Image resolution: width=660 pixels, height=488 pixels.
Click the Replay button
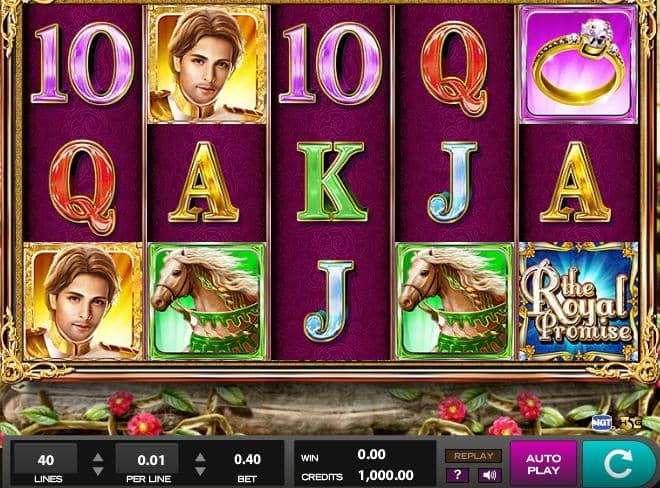tap(474, 456)
